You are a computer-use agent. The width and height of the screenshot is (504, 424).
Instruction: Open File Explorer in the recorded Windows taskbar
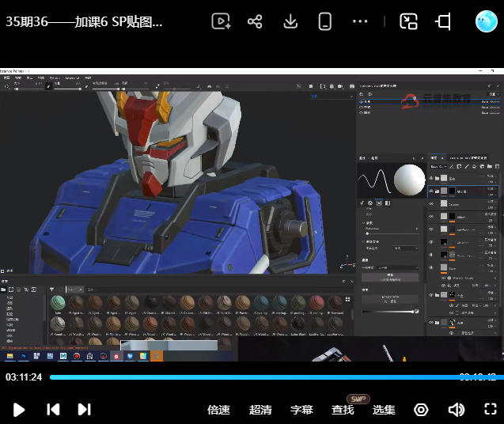pos(9,356)
